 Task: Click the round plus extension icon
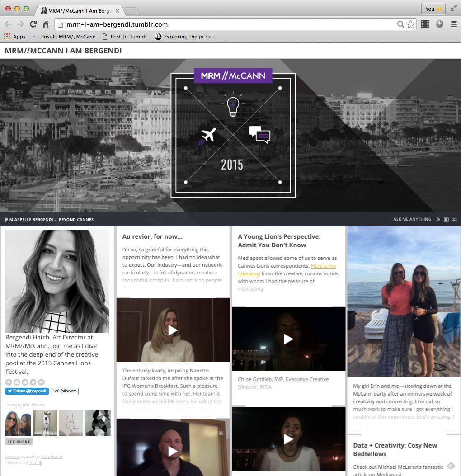[x=439, y=24]
